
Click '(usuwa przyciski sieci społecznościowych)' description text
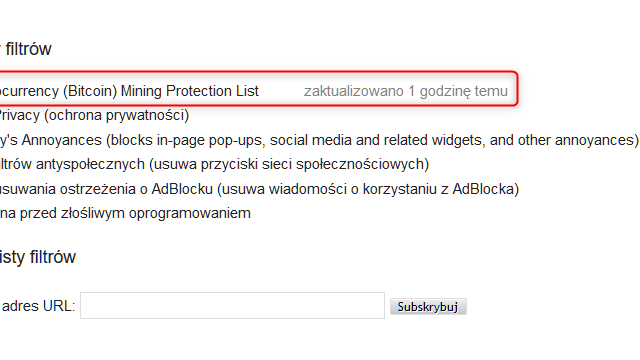click(289, 164)
